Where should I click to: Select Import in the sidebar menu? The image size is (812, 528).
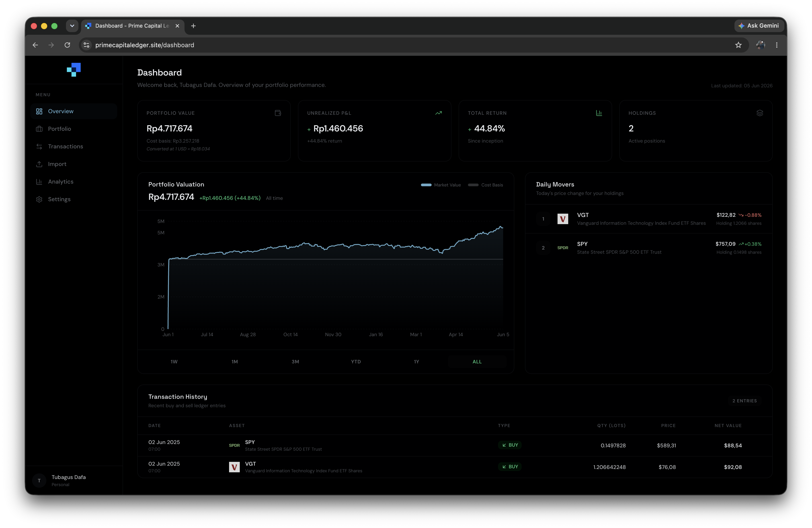(74, 164)
